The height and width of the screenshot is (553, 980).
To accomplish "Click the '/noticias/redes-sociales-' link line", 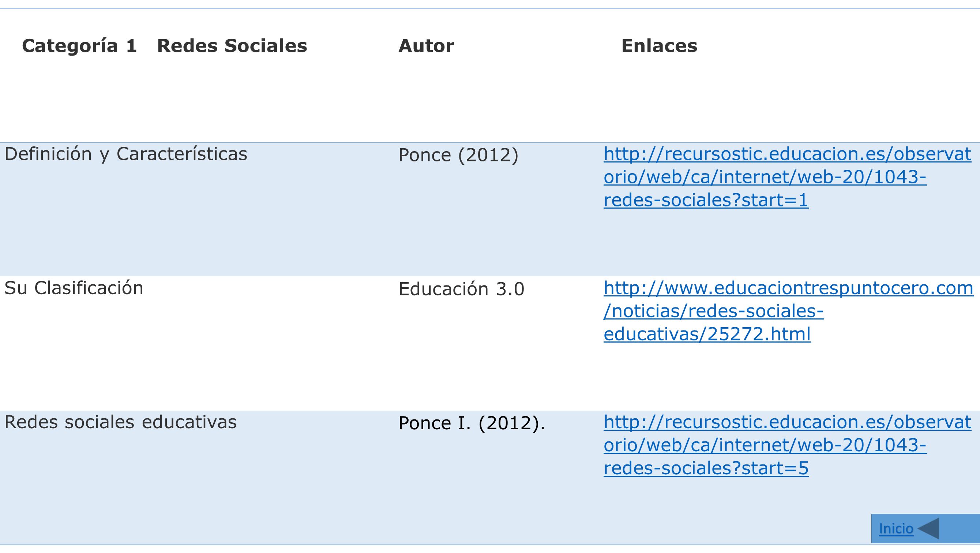I will pyautogui.click(x=714, y=311).
